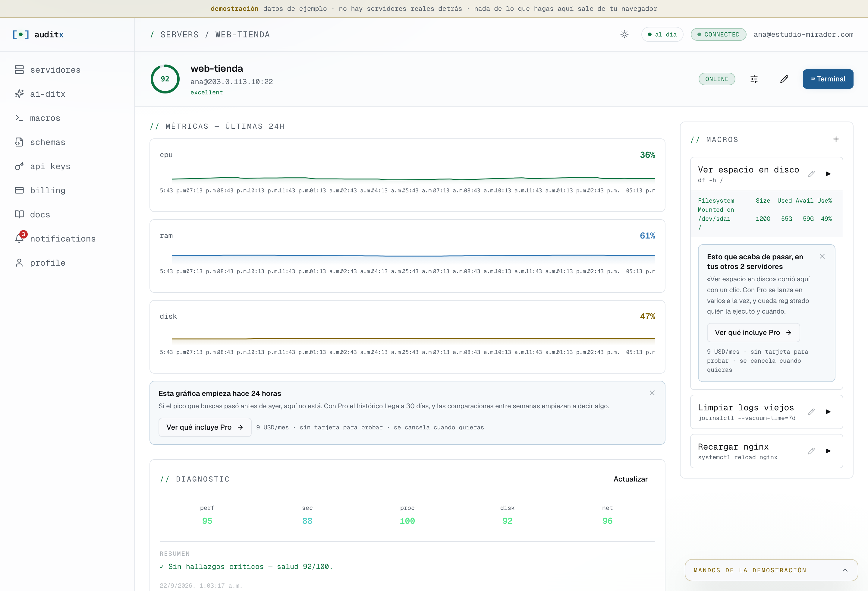The image size is (868, 591).
Task: Add a new macro plus icon
Action: coord(836,139)
